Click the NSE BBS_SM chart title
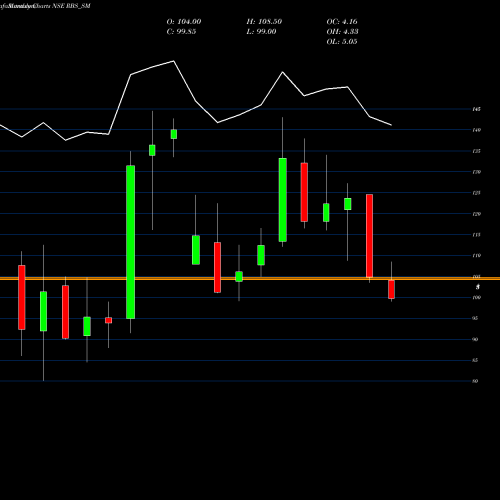The height and width of the screenshot is (500, 500). pyautogui.click(x=71, y=6)
